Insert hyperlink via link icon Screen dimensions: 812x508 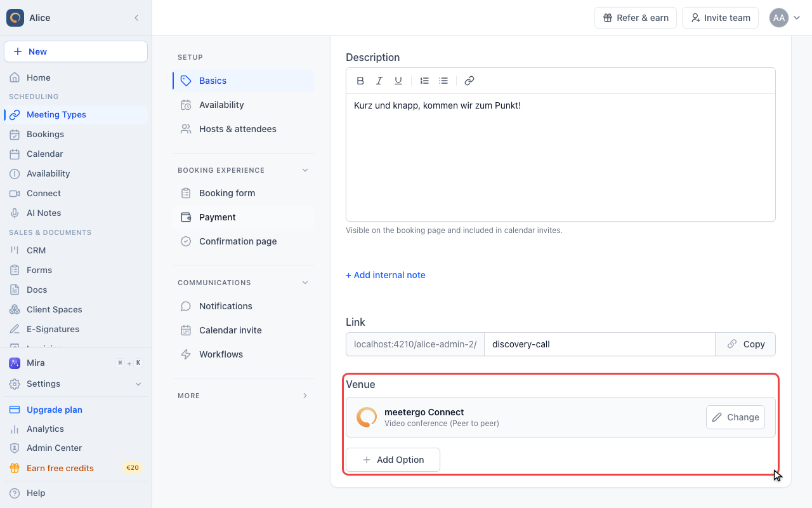[469, 81]
